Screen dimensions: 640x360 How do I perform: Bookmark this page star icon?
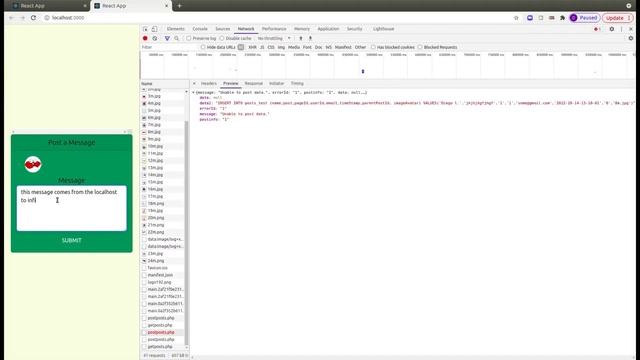click(x=516, y=18)
